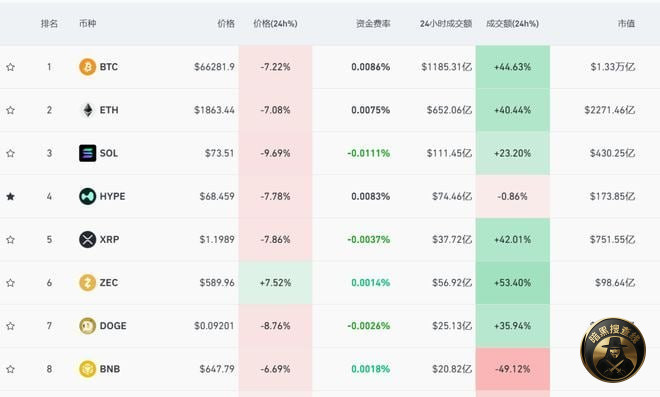Click the -8.76% price change cell

click(x=275, y=326)
